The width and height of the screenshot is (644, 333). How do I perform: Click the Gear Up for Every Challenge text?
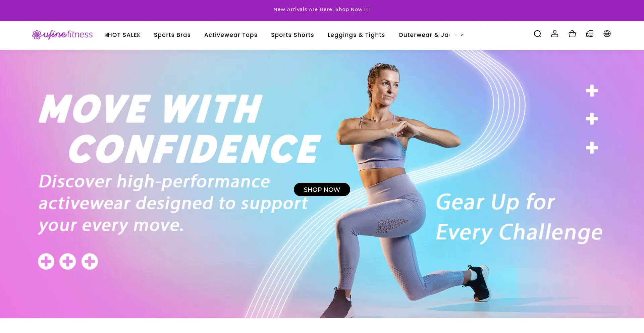519,217
